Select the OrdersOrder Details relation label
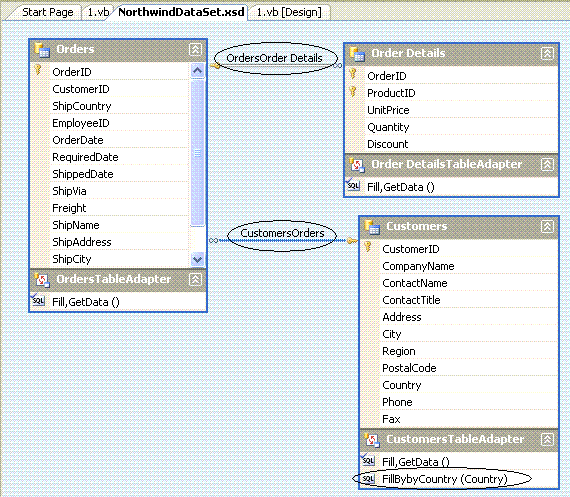 pos(274,58)
